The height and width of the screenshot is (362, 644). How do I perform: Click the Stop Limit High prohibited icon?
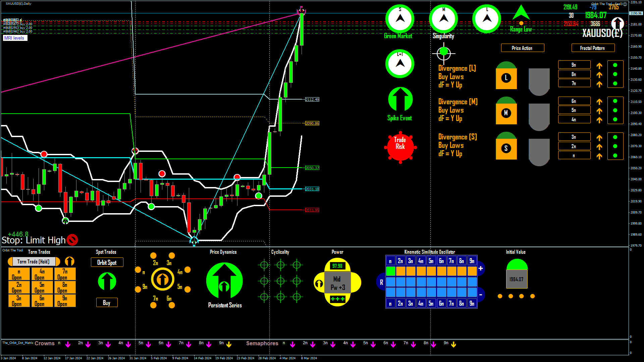point(72,240)
